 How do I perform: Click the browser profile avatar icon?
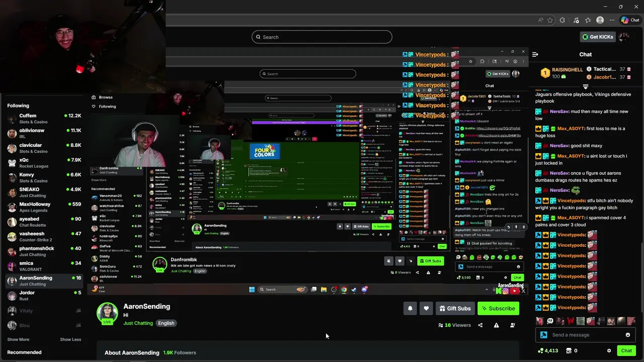(x=600, y=20)
